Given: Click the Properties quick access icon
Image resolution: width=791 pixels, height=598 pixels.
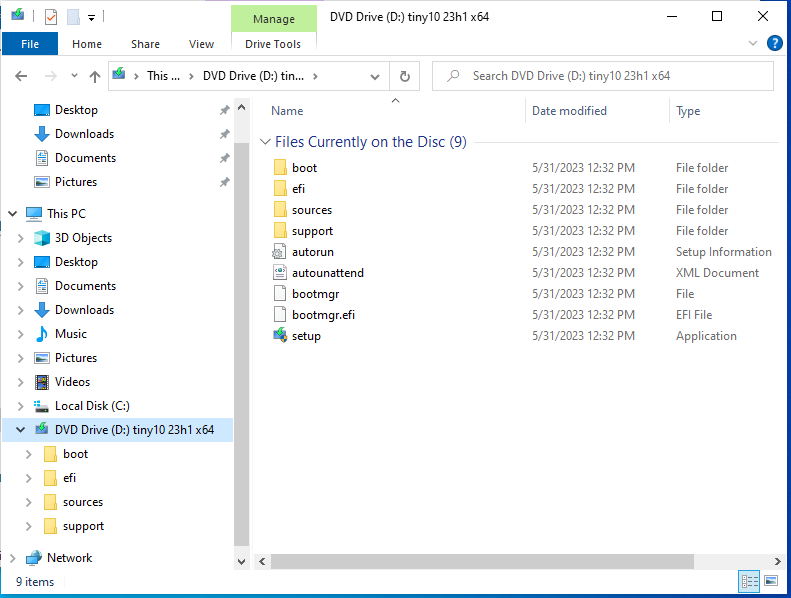Looking at the screenshot, I should [x=50, y=17].
